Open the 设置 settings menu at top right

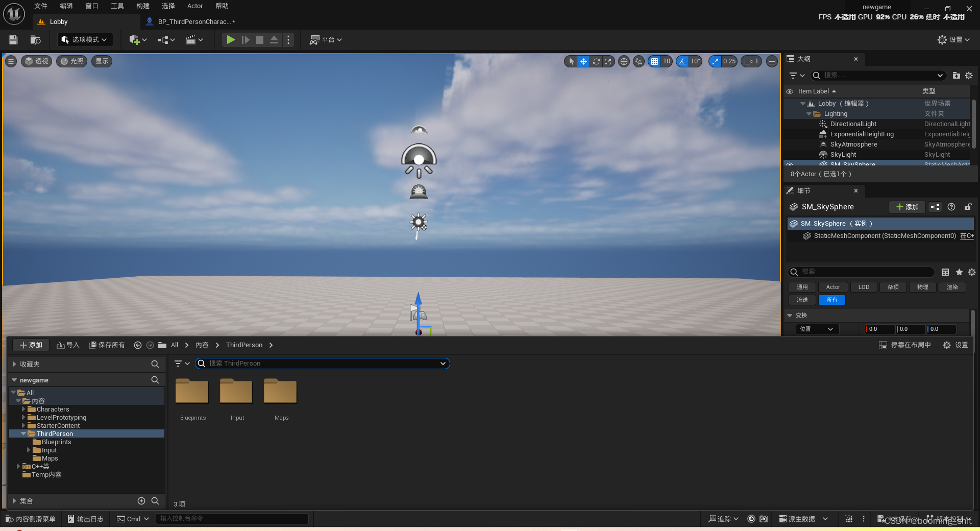(x=953, y=40)
